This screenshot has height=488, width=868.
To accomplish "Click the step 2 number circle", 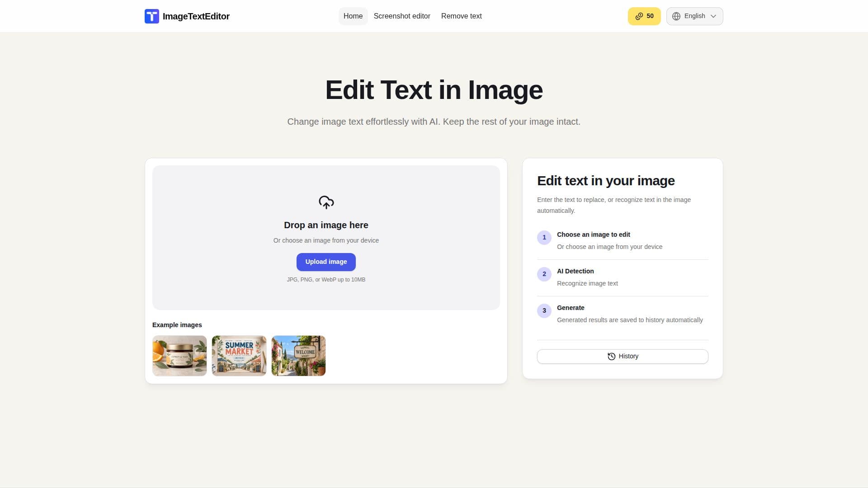I will tap(544, 274).
